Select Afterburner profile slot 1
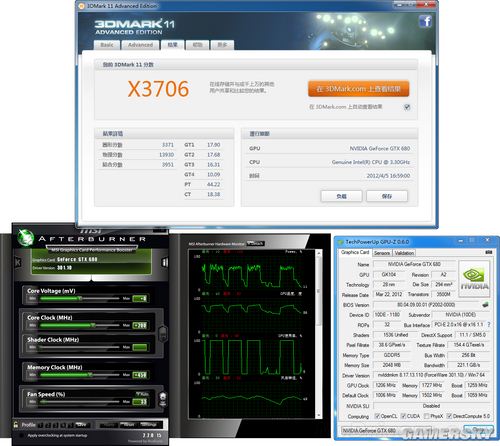The image size is (500, 446). click(40, 425)
